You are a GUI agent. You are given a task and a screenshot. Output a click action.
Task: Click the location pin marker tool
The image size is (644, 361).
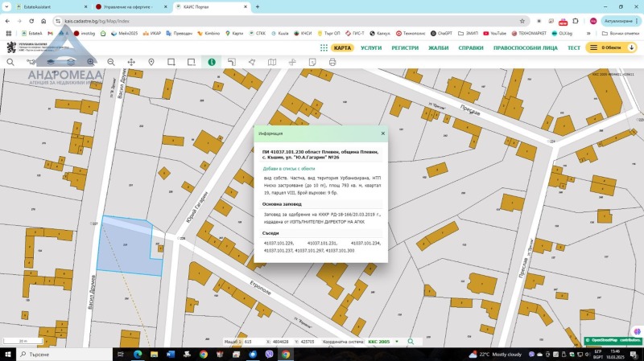point(151,62)
